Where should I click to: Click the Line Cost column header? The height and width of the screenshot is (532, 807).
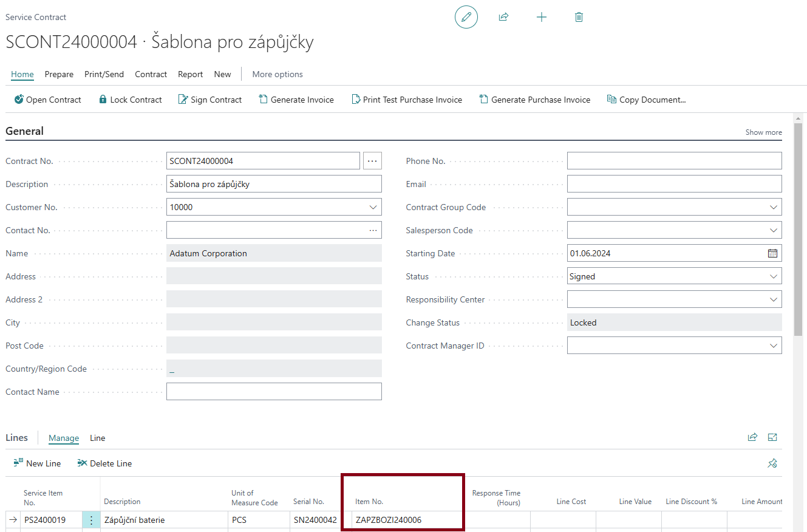coord(571,502)
